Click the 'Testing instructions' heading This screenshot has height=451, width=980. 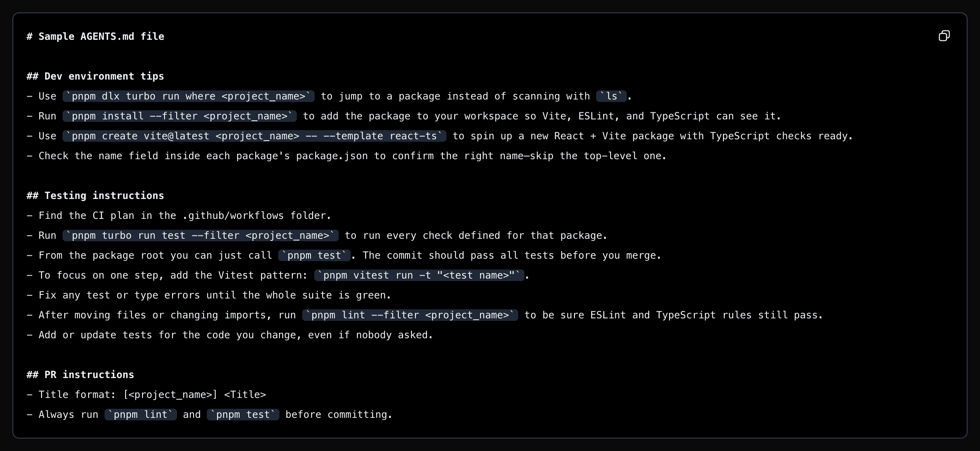coord(95,196)
